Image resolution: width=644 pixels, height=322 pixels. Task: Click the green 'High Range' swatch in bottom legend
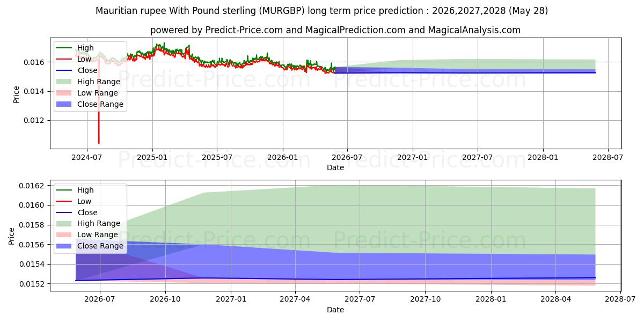coord(64,224)
